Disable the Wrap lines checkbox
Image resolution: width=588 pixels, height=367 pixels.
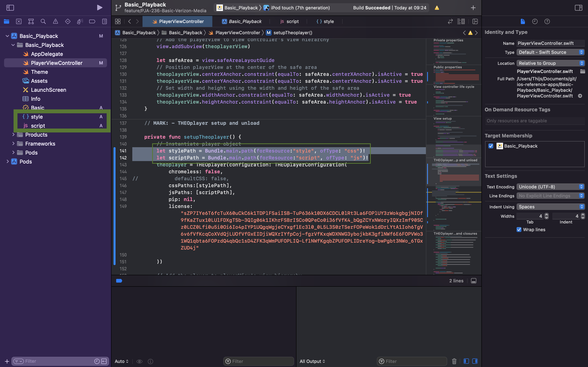pyautogui.click(x=519, y=230)
